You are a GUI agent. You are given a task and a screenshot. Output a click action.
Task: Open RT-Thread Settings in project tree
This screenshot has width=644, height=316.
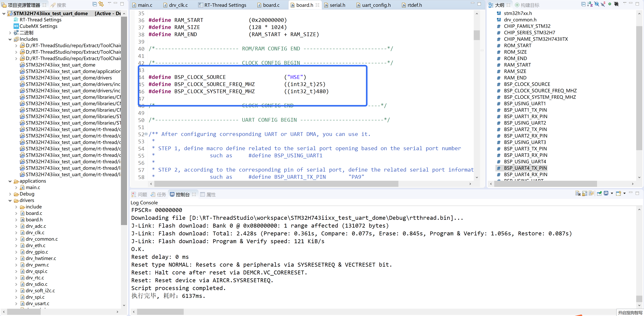click(x=40, y=20)
